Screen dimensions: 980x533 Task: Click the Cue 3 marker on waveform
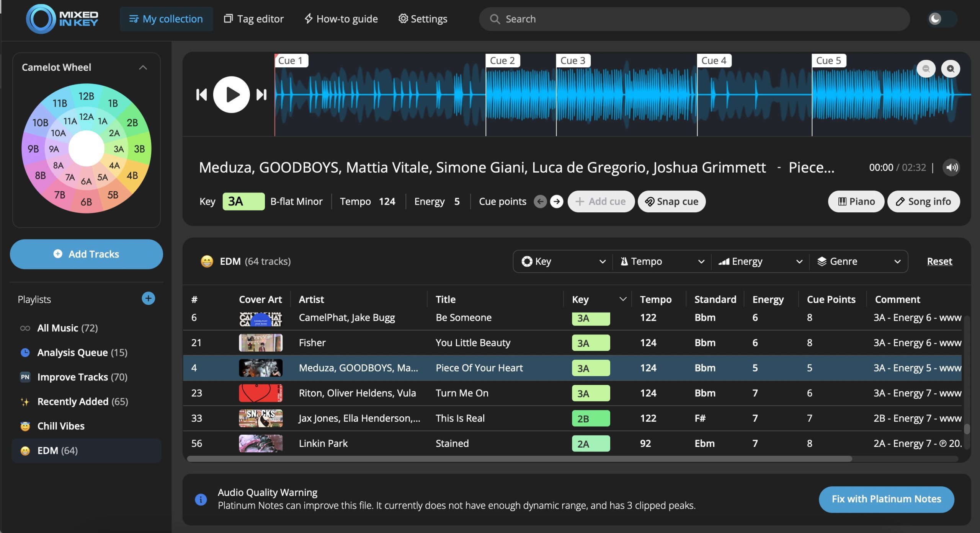[x=572, y=60]
